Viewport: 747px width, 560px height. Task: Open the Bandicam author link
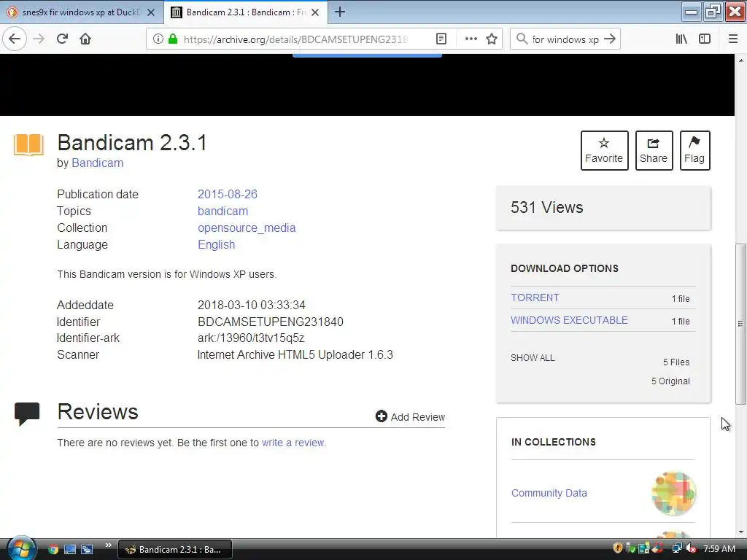click(97, 163)
